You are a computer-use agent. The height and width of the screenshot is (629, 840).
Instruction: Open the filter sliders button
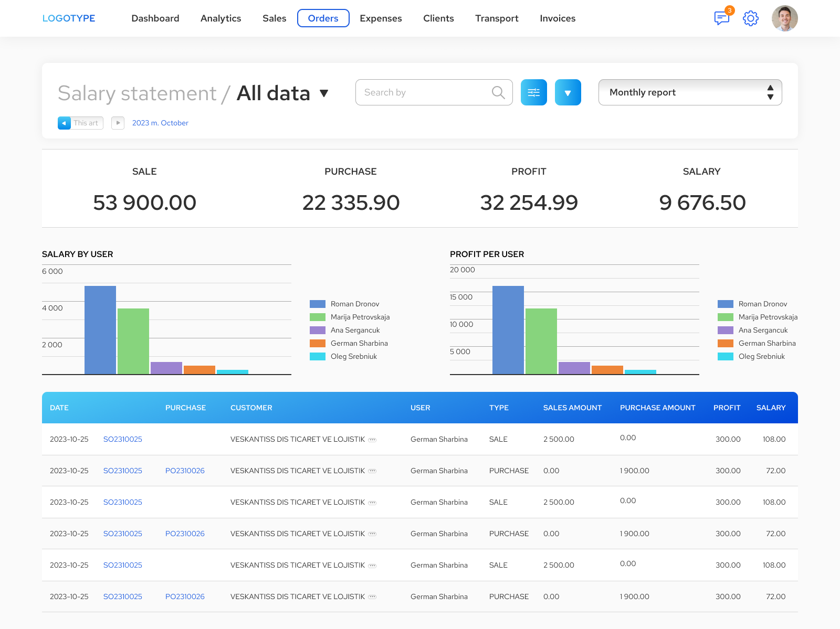(534, 92)
